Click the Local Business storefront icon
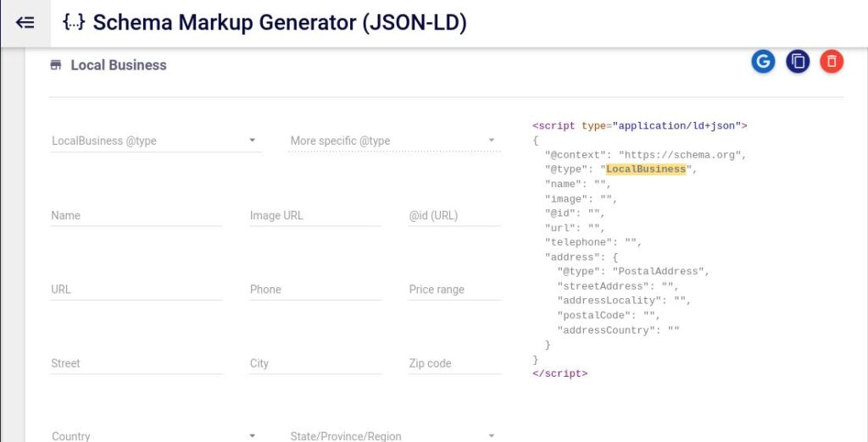 55,65
